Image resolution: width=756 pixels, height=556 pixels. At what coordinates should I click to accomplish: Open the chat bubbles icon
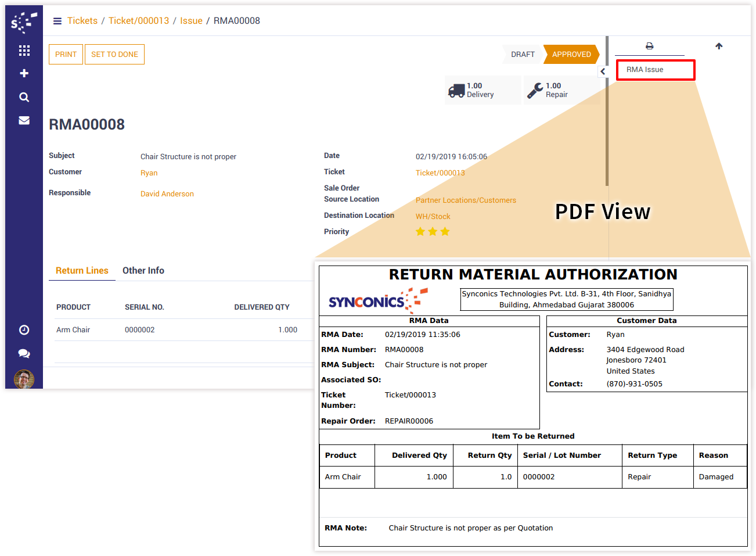(x=24, y=353)
